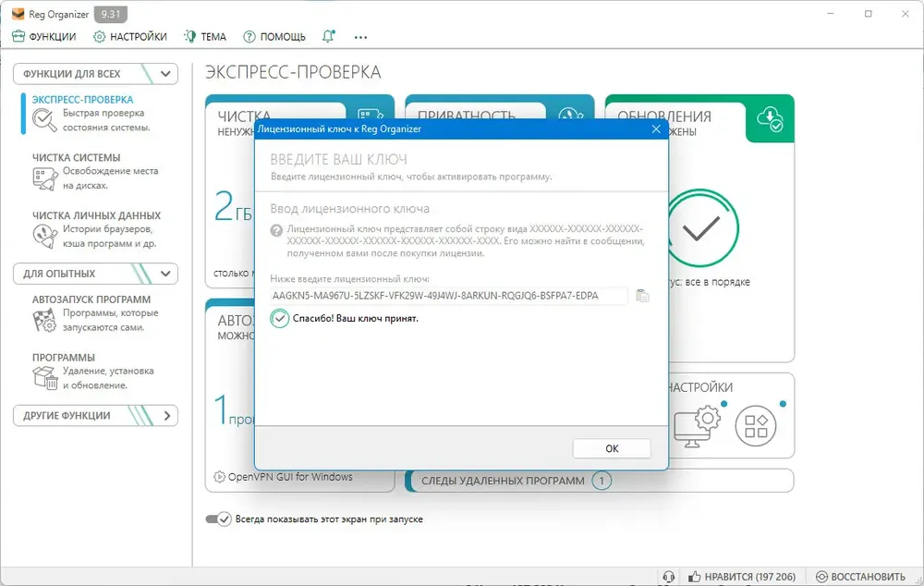Click the programs uninstall box icon
Viewport: 924px width, 586px height.
[x=44, y=378]
